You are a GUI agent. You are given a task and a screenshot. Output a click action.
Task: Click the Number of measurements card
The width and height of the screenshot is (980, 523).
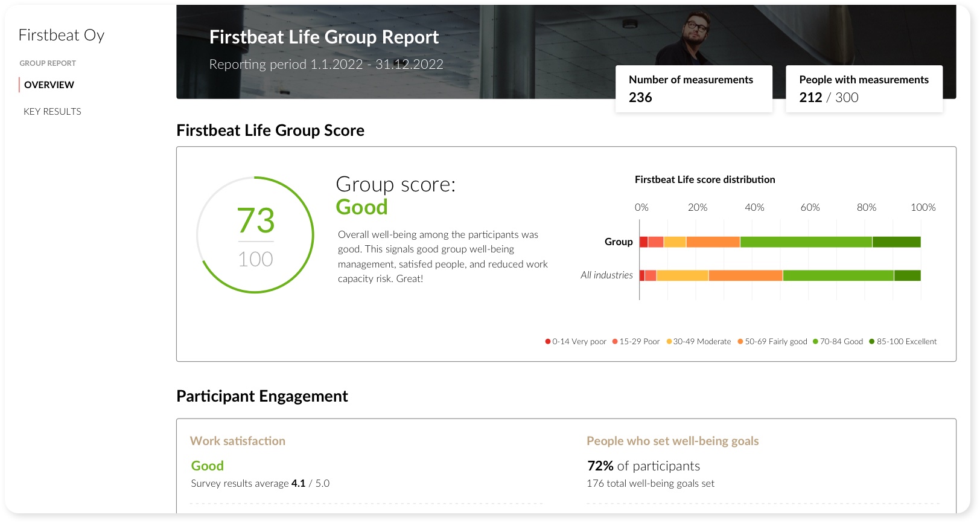coord(694,89)
